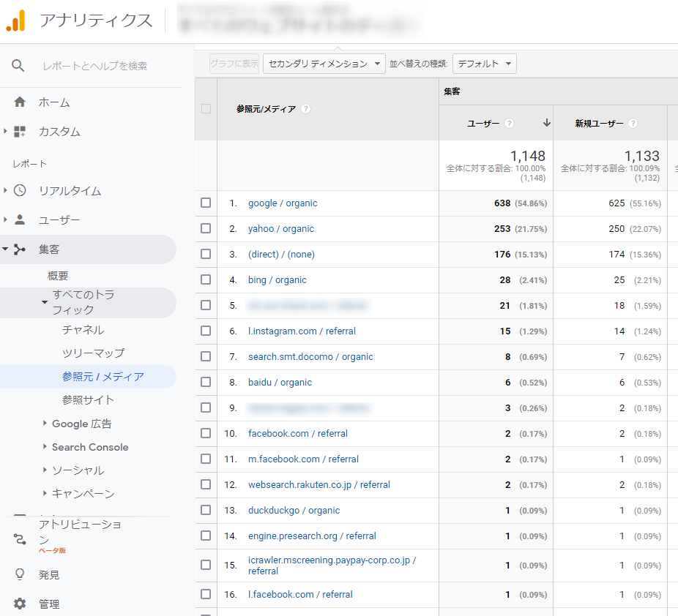Screen dimensions: 678x616
Task: Click the Acquisition (集客) branch icon
Action: tap(20, 249)
